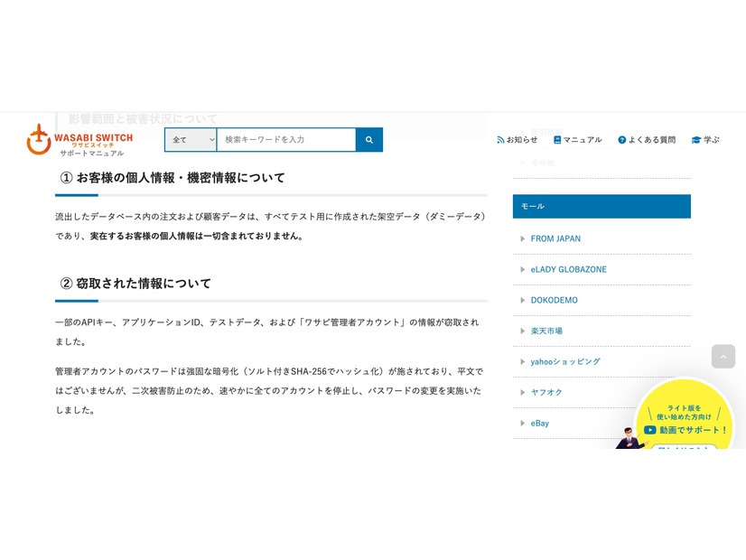This screenshot has height=560, width=746.
Task: Click the graduation cap icon beside 学ぶ
Action: click(x=696, y=140)
